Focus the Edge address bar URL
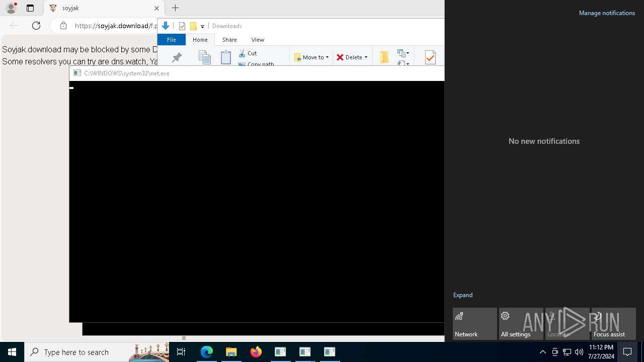644x362 pixels. (116, 26)
